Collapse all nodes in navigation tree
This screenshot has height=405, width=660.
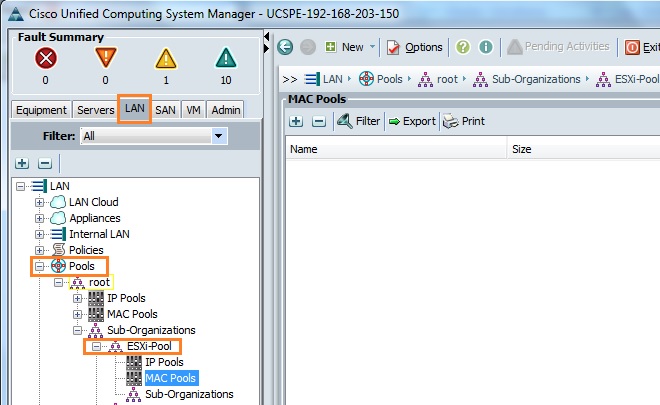pyautogui.click(x=45, y=163)
